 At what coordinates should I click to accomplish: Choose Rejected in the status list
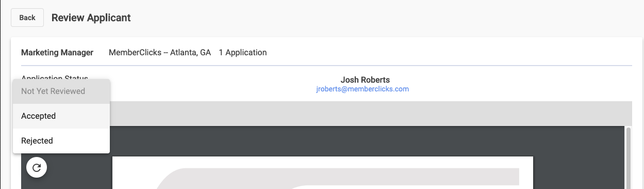61,141
